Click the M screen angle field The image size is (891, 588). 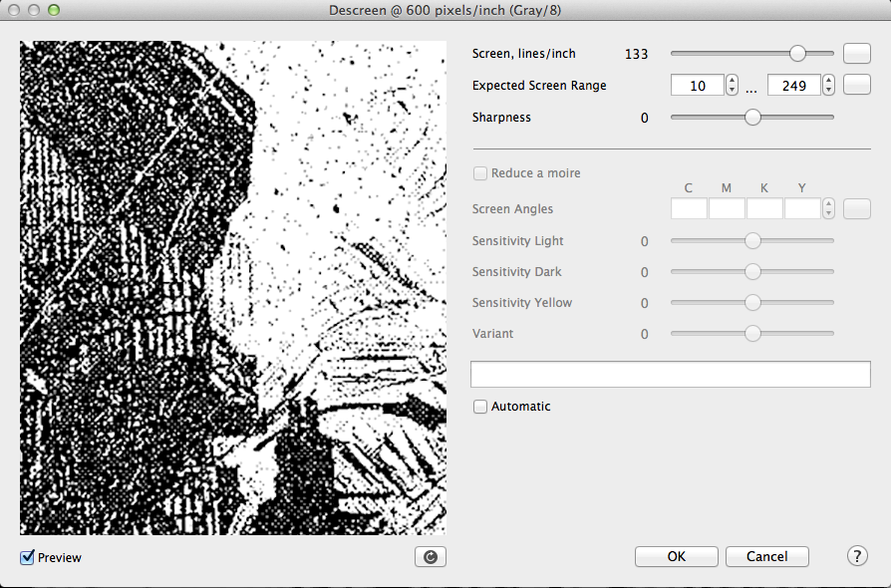tap(727, 208)
